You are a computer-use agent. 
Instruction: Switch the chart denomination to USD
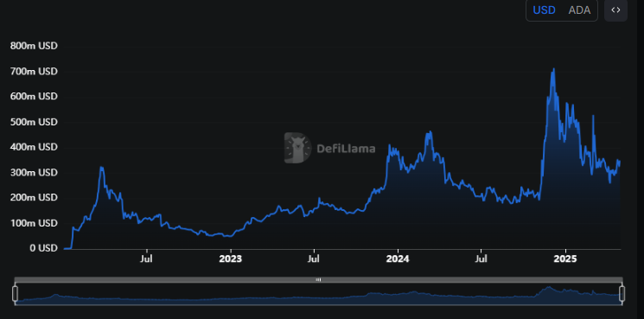[544, 10]
